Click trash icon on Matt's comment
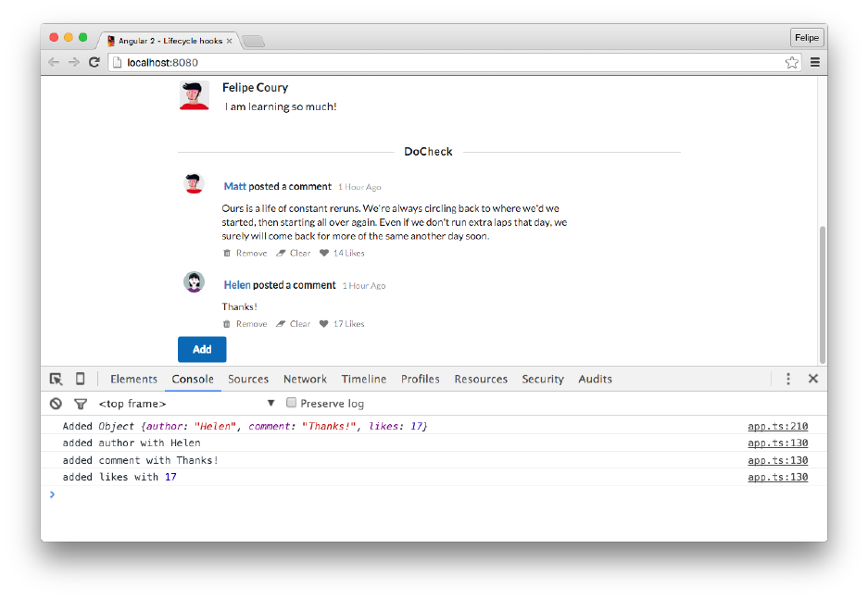The width and height of the screenshot is (868, 599). click(x=226, y=253)
